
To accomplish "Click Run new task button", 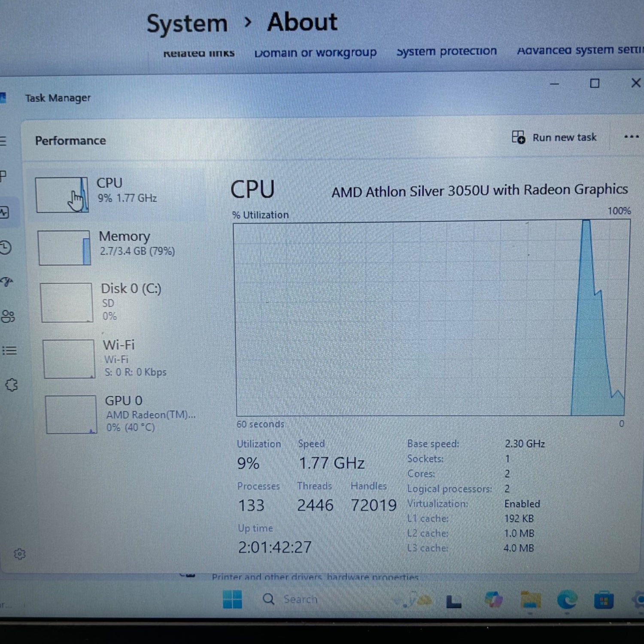I will pyautogui.click(x=554, y=137).
